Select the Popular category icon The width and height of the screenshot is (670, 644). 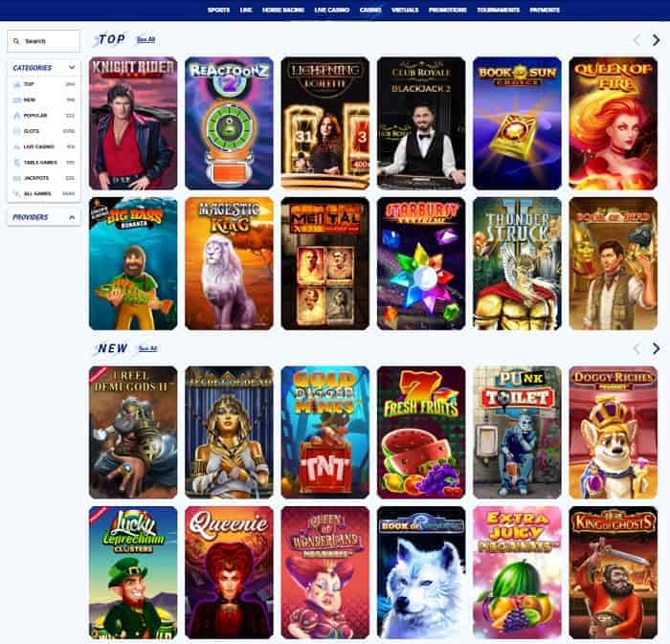pyautogui.click(x=17, y=115)
